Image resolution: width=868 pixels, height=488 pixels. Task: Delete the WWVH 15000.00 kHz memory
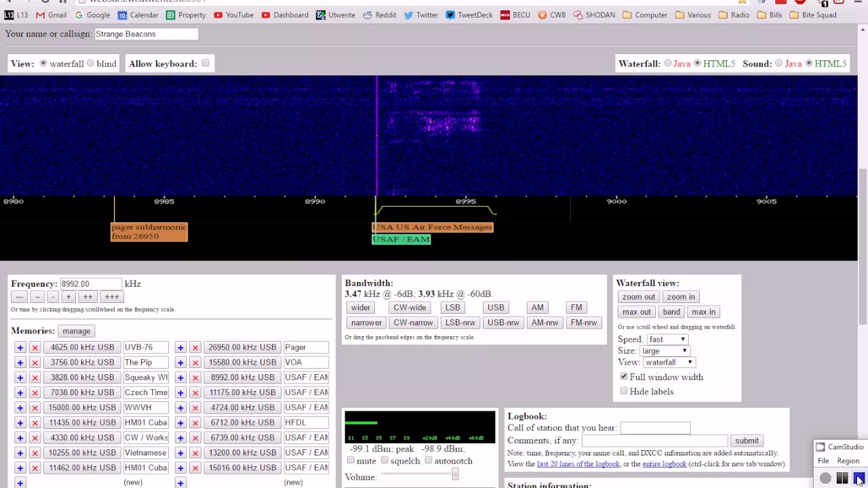point(35,407)
